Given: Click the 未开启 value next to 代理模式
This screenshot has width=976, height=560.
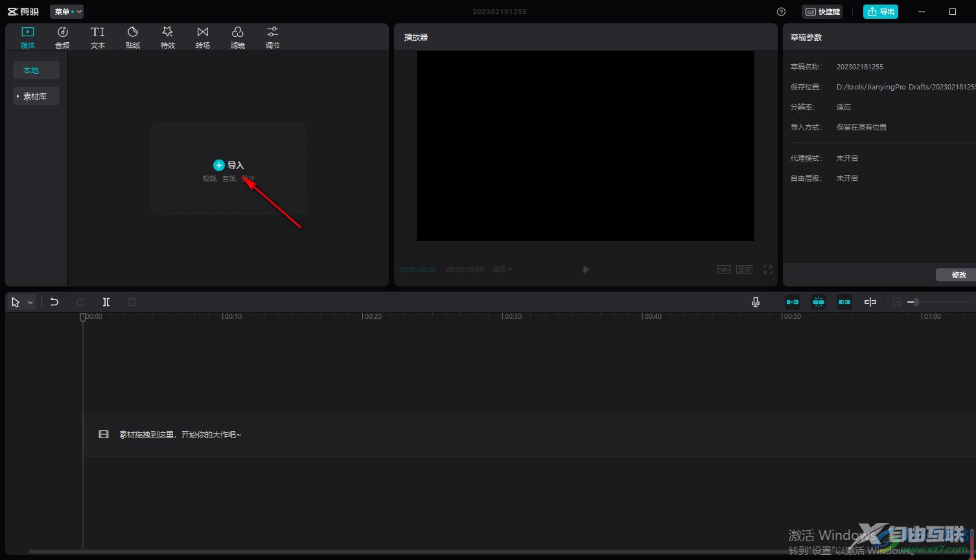Looking at the screenshot, I should tap(847, 158).
